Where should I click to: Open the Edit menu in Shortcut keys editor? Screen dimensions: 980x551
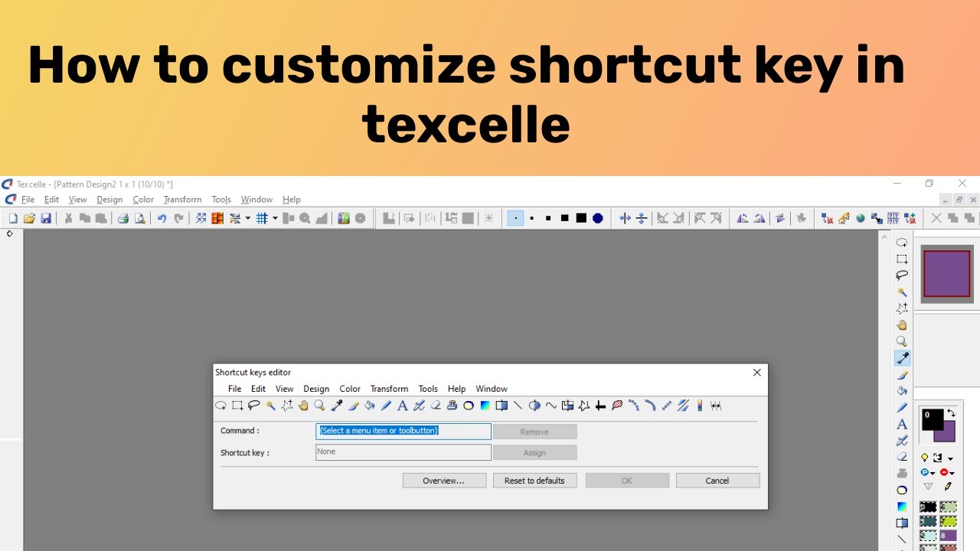coord(259,389)
